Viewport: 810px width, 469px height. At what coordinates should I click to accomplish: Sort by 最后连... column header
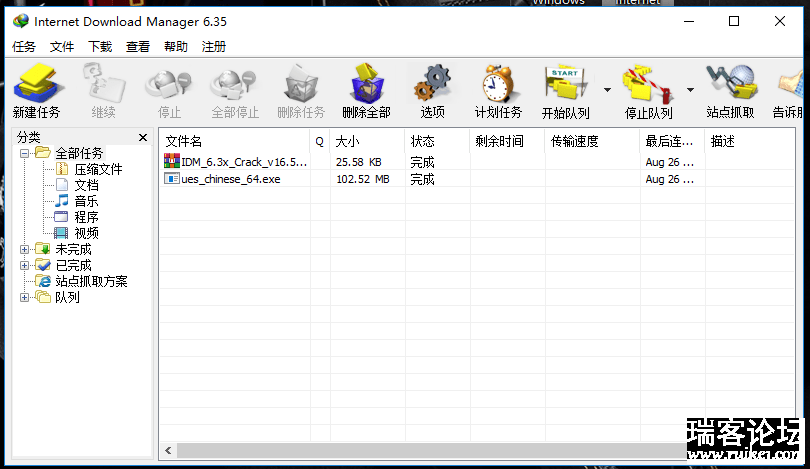(672, 142)
